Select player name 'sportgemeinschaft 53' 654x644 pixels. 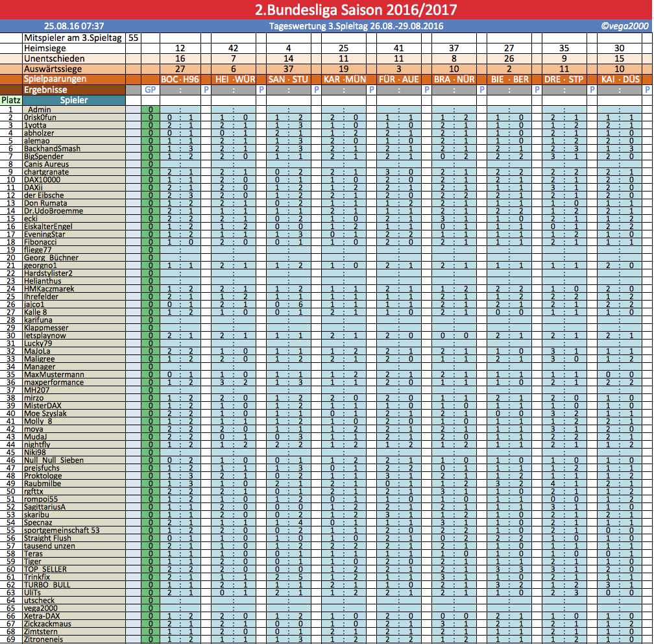tap(62, 530)
